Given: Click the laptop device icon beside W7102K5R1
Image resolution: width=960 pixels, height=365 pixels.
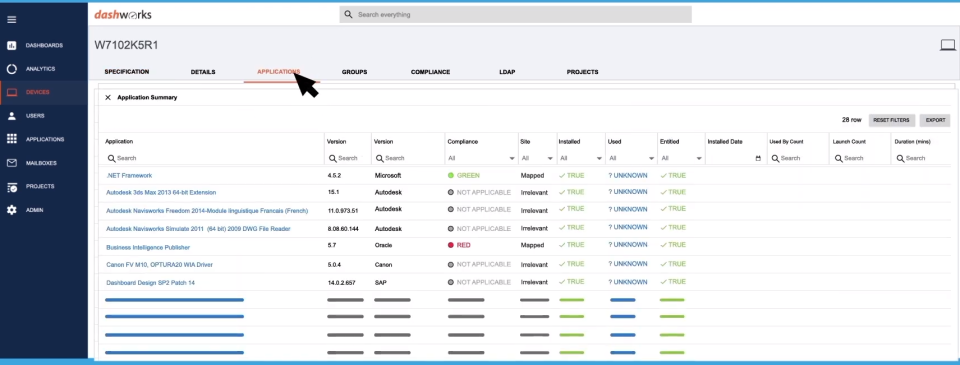Looking at the screenshot, I should click(x=948, y=45).
